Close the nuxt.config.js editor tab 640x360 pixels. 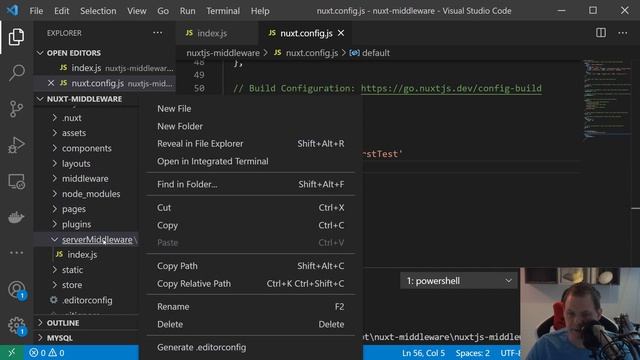[x=341, y=33]
